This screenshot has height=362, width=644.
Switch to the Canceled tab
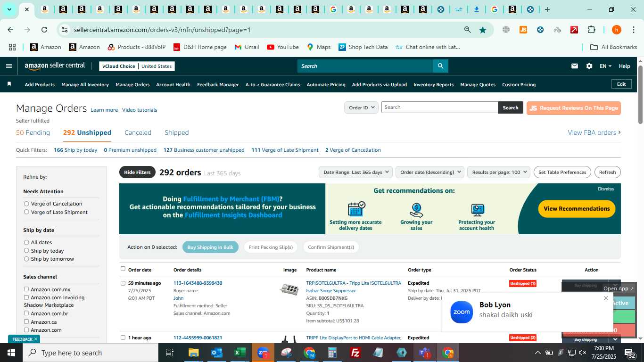point(138,132)
